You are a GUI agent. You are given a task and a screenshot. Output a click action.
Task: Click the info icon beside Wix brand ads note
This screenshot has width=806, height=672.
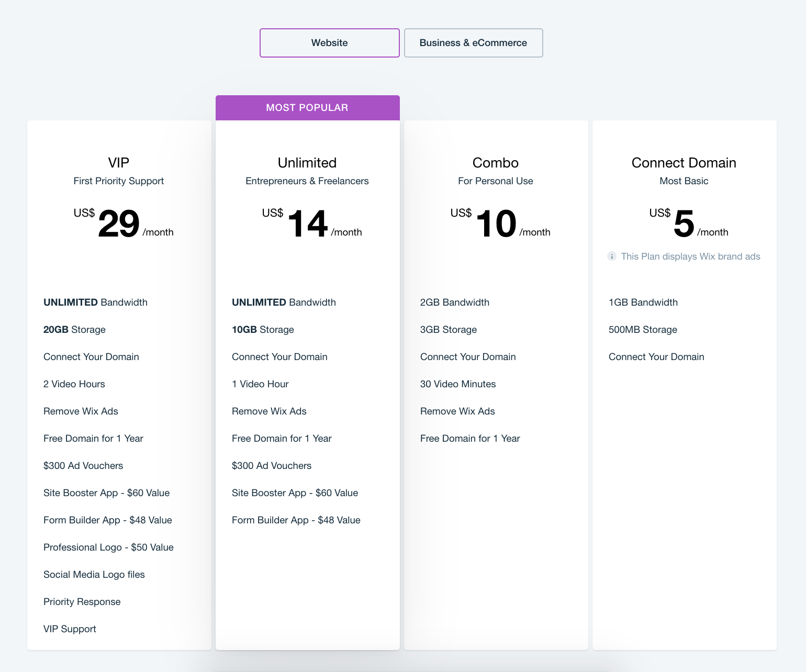pyautogui.click(x=612, y=256)
